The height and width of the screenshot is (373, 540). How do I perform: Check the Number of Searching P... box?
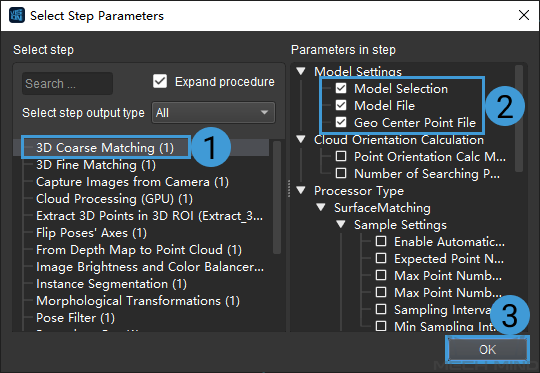coord(341,174)
